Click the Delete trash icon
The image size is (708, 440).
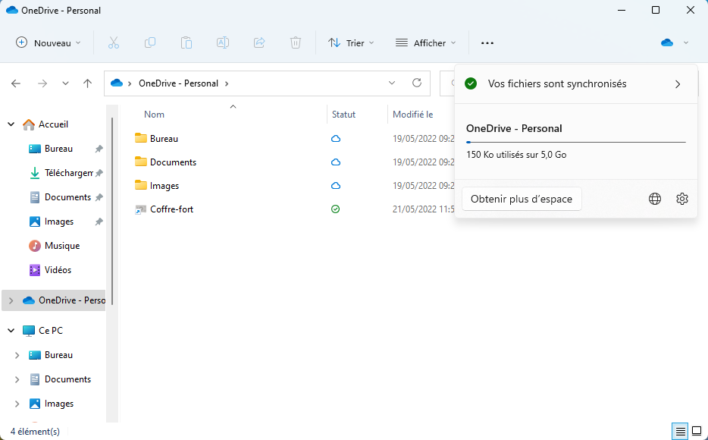point(295,43)
